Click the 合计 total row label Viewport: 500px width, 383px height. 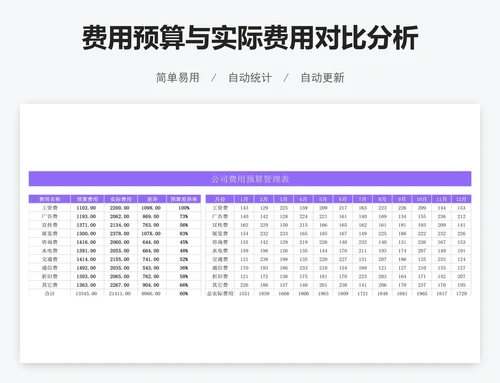point(50,294)
